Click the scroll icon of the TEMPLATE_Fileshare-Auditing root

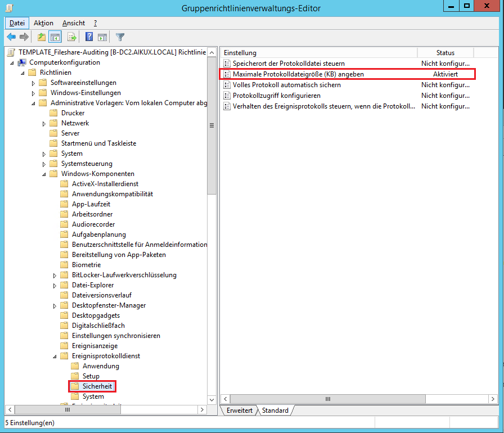[x=11, y=52]
